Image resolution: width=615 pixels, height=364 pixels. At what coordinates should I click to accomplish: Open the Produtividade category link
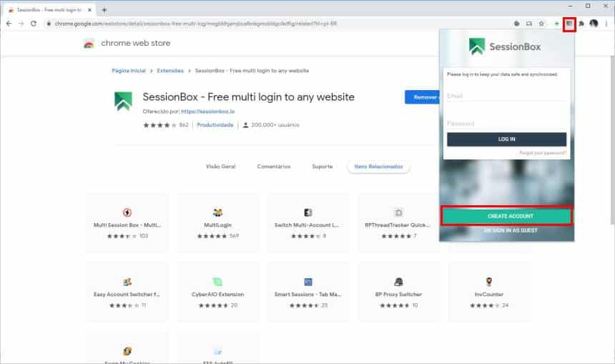pyautogui.click(x=215, y=125)
